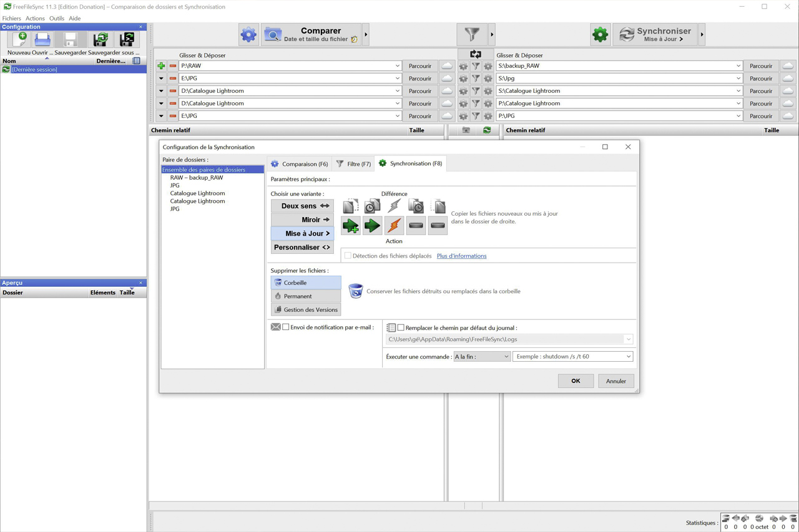Click Parcourir next to left P:\RAW
Screen dimensions: 799x532
pyautogui.click(x=420, y=66)
